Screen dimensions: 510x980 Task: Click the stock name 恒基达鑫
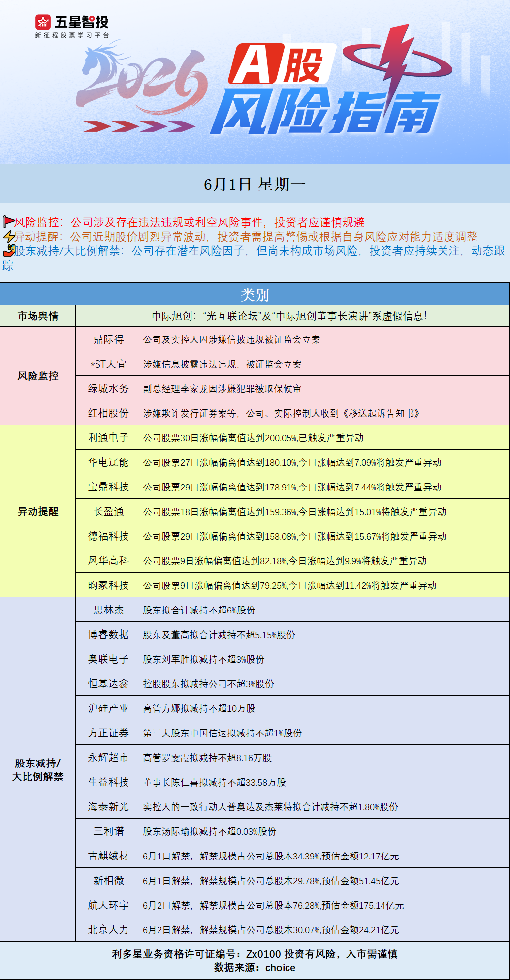108,684
